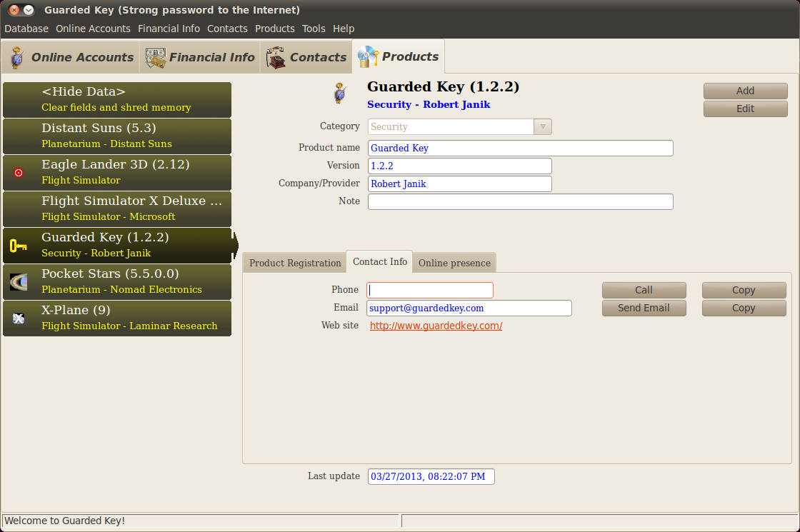The image size is (800, 532).
Task: Click the Email input field
Action: pyautogui.click(x=469, y=308)
